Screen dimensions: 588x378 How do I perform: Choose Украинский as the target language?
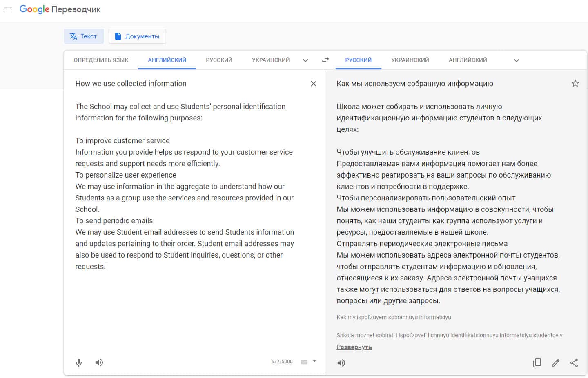pyautogui.click(x=410, y=60)
